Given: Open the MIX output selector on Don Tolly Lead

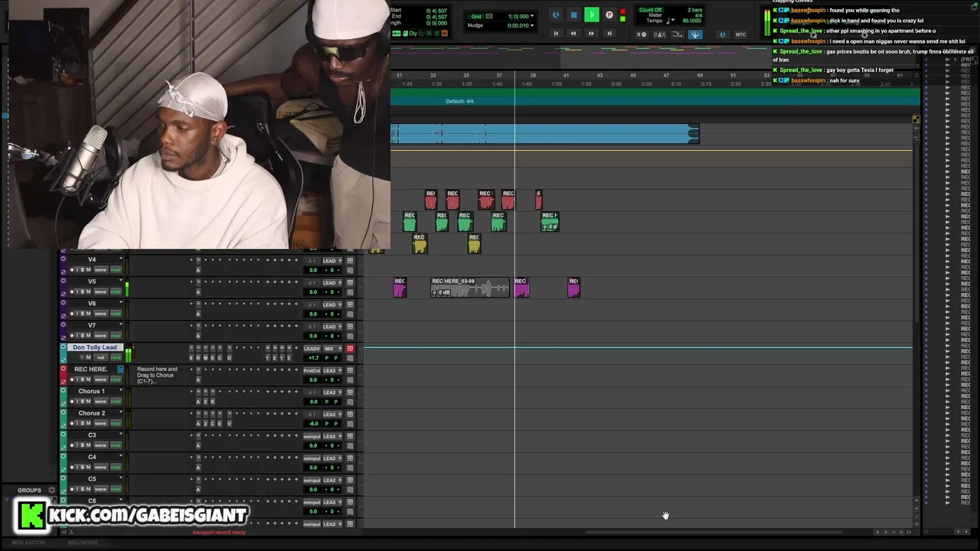Looking at the screenshot, I should tap(331, 349).
